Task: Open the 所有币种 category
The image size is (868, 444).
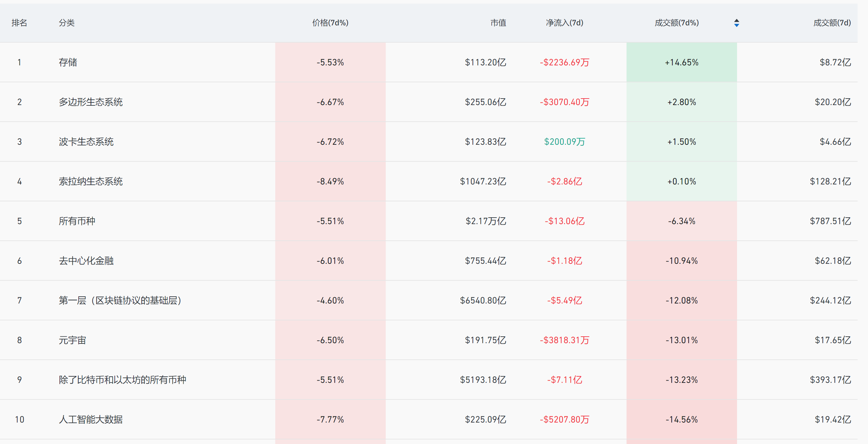Action: [77, 221]
